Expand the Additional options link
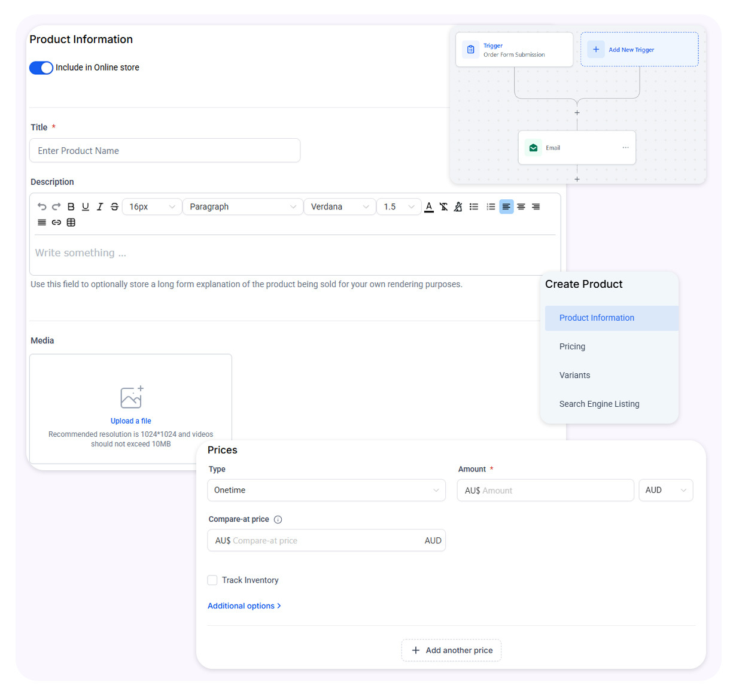The height and width of the screenshot is (700, 736). (244, 605)
